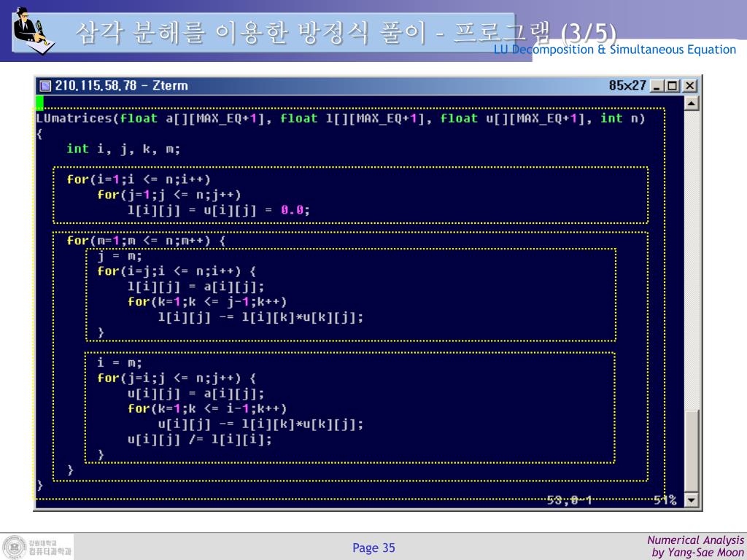The image size is (747, 560).
Task: Click the line 'for(k=1;k <= i-1;k++)'
Action: [207, 408]
